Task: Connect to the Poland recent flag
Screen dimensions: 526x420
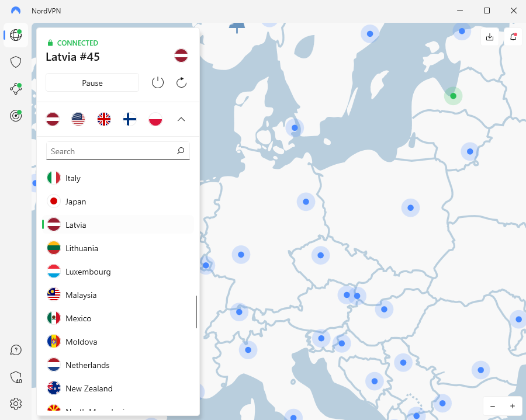Action: click(x=155, y=119)
